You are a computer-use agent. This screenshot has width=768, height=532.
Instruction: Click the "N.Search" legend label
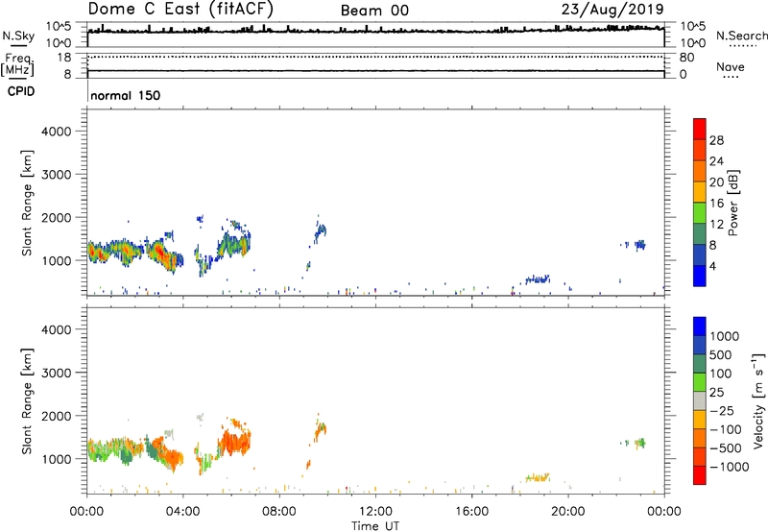[x=741, y=36]
